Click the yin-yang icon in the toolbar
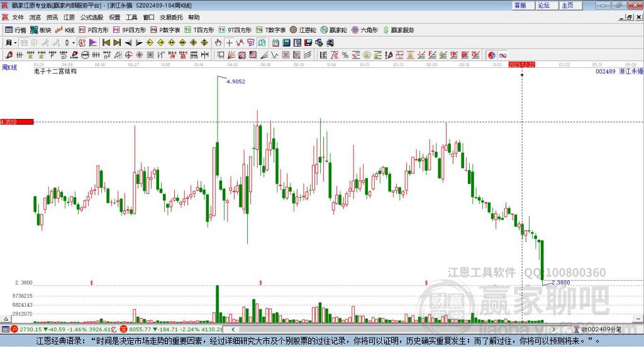Screen dimensions: 644x347 (491, 55)
